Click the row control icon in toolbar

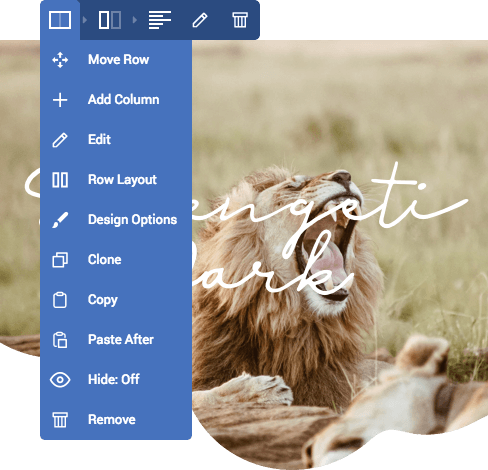[x=60, y=20]
